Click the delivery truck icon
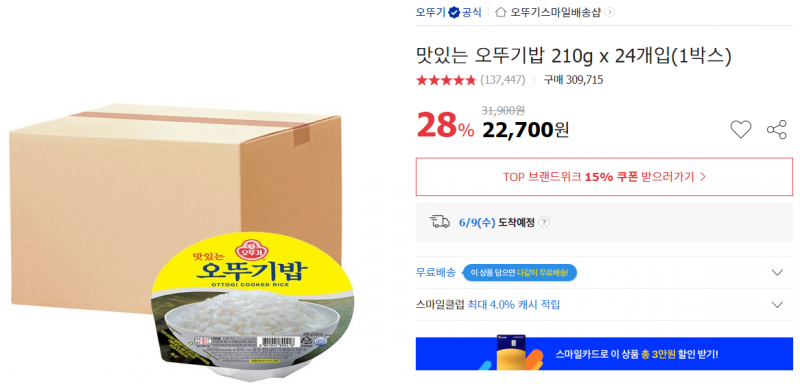 [x=440, y=222]
